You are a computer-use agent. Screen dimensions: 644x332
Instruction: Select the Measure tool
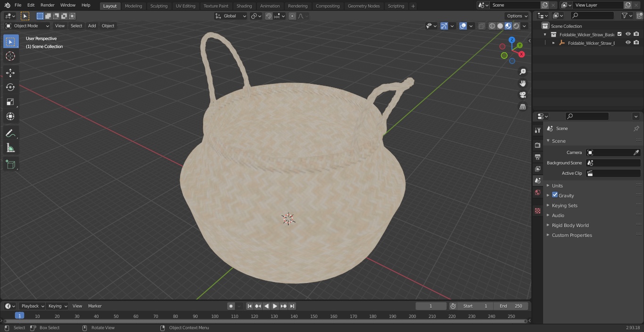coord(10,148)
